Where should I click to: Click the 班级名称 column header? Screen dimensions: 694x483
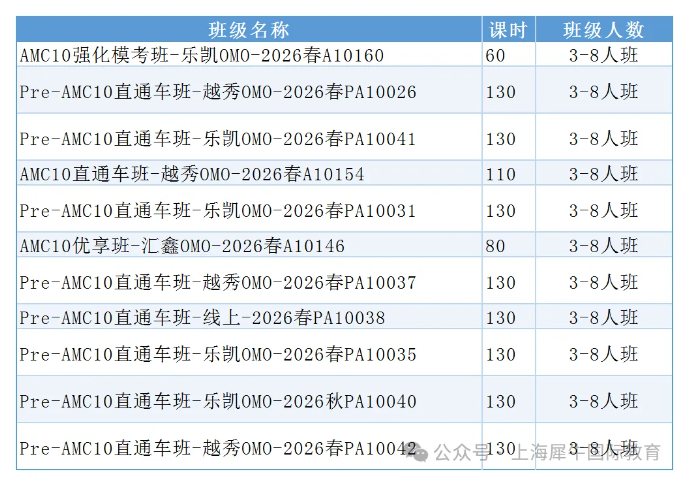pos(248,30)
